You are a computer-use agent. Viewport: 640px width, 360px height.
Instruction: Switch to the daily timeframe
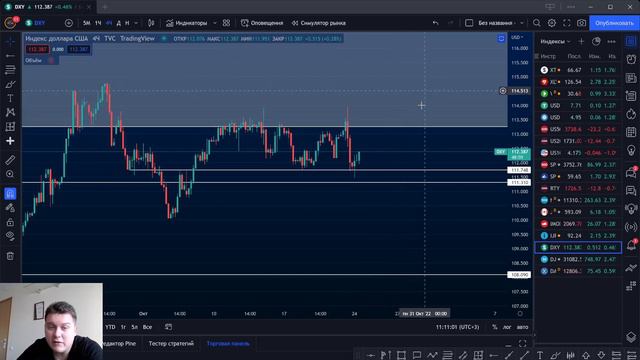pyautogui.click(x=119, y=23)
